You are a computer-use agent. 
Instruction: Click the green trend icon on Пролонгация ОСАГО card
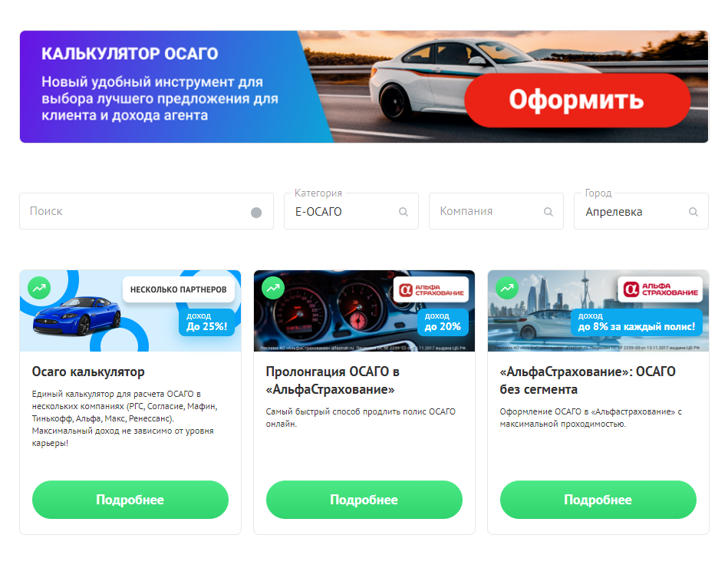(273, 288)
